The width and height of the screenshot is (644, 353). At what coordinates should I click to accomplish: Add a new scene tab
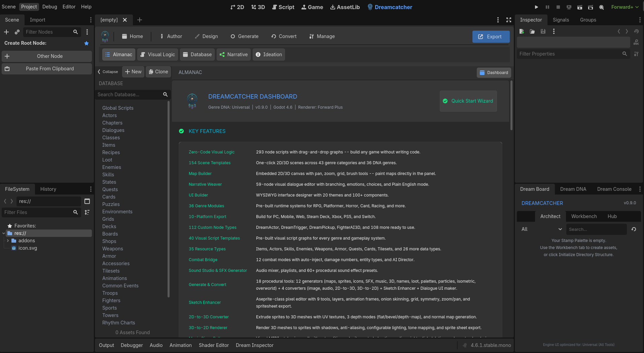click(140, 20)
